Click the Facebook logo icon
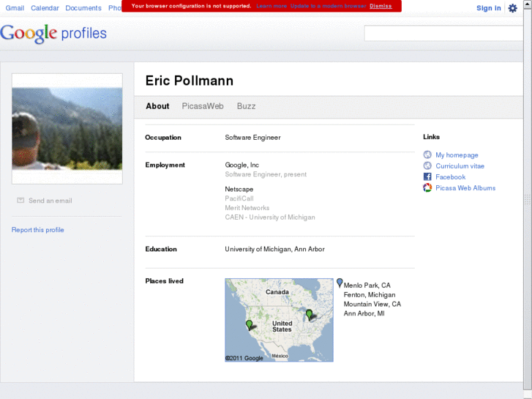Image resolution: width=532 pixels, height=399 pixels. pyautogui.click(x=427, y=177)
